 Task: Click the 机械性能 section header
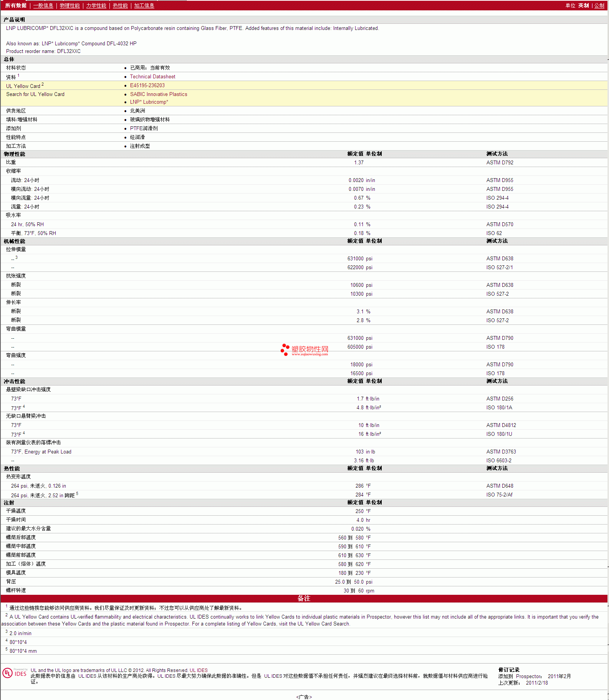tap(14, 241)
